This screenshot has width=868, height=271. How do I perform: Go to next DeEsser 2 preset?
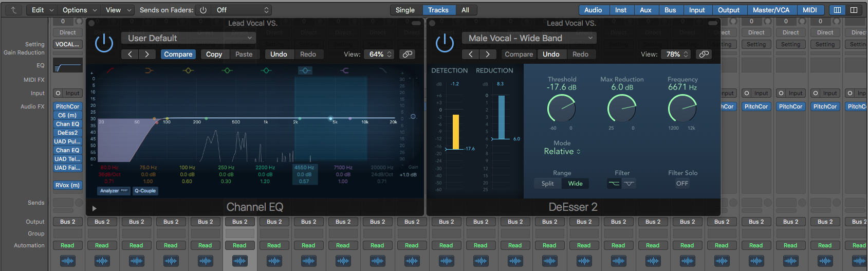487,54
